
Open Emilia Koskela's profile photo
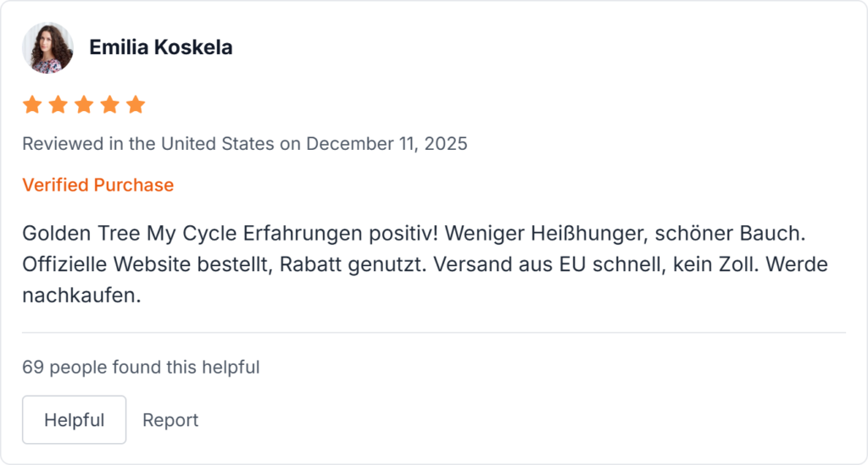coord(47,47)
